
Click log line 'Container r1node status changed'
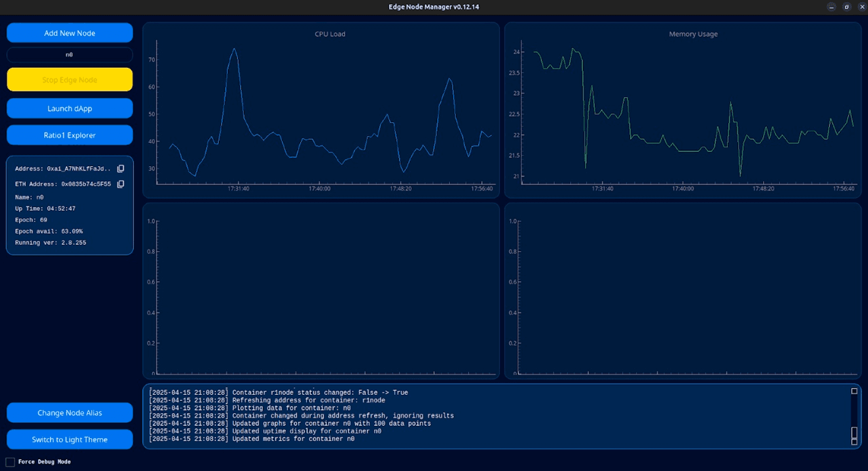(x=278, y=392)
